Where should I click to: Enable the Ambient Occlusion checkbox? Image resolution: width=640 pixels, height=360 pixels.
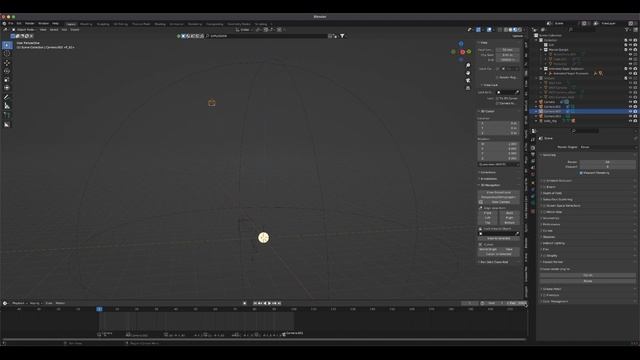[544, 181]
